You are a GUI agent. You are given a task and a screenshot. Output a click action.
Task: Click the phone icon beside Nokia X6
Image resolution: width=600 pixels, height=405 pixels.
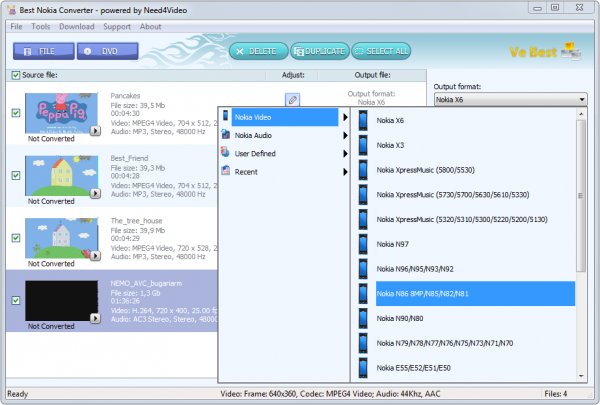(x=363, y=121)
